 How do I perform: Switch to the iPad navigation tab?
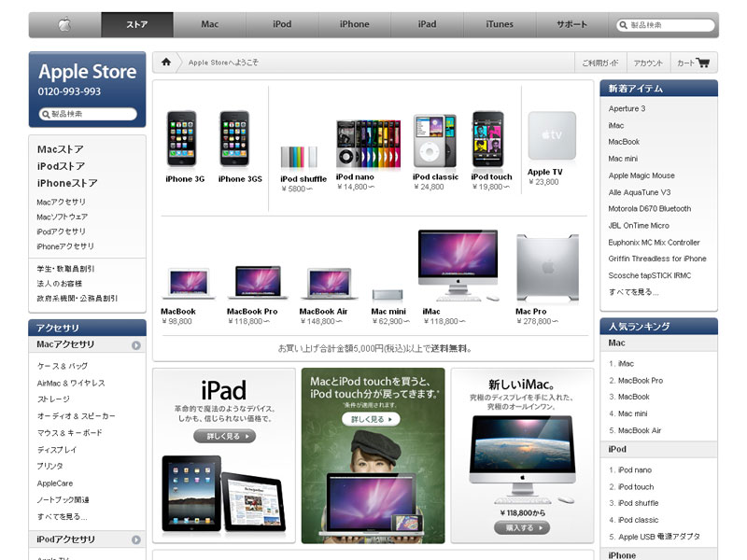427,24
